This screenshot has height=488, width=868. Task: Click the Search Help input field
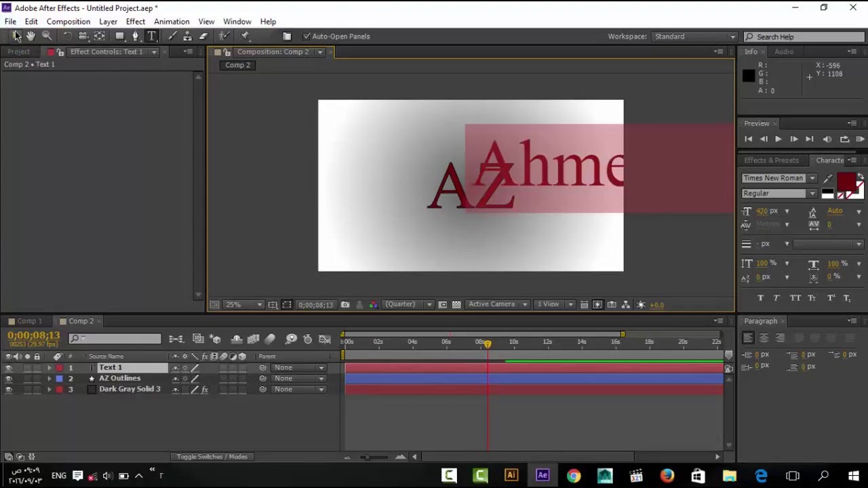[x=803, y=37]
